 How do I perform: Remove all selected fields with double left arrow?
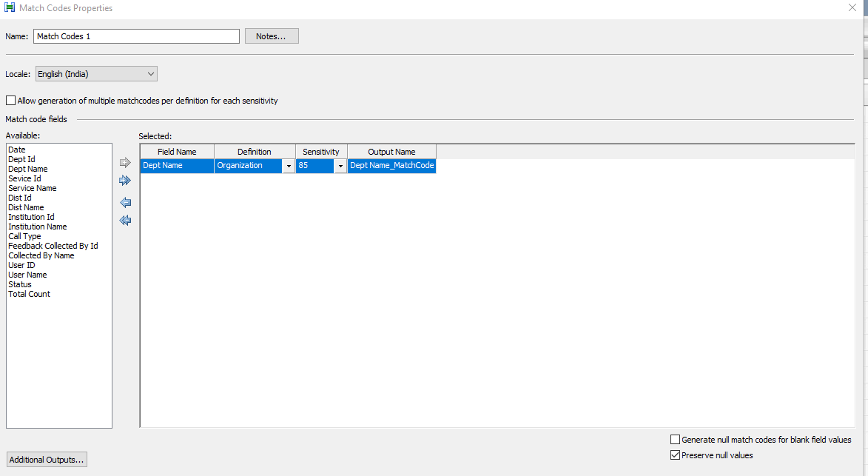tap(125, 220)
